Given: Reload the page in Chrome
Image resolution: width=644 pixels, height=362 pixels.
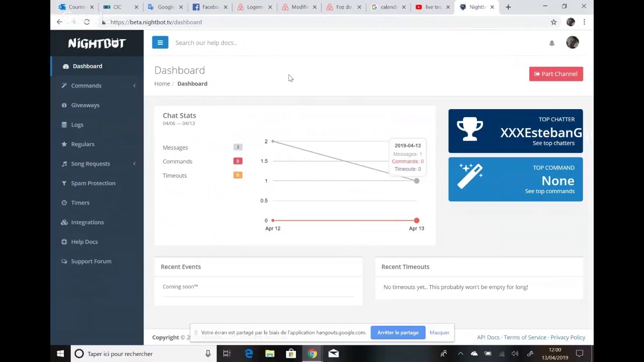Looking at the screenshot, I should (87, 22).
